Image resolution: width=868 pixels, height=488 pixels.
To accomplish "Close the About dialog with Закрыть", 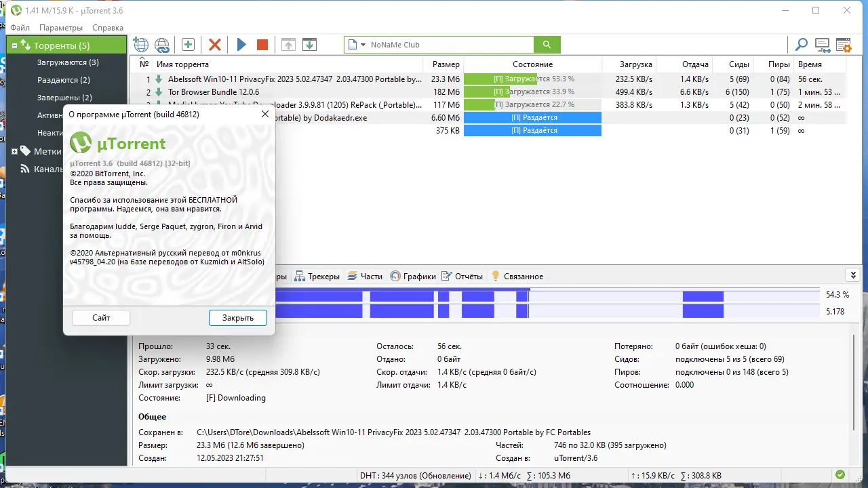I will tap(237, 317).
